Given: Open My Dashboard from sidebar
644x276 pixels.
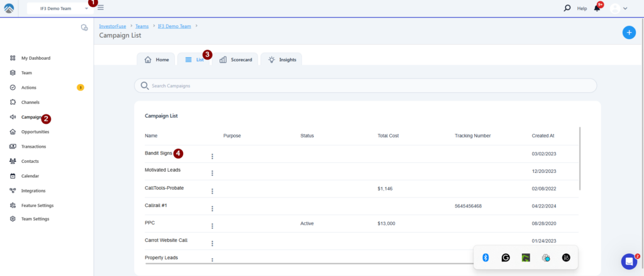Looking at the screenshot, I should pos(35,58).
